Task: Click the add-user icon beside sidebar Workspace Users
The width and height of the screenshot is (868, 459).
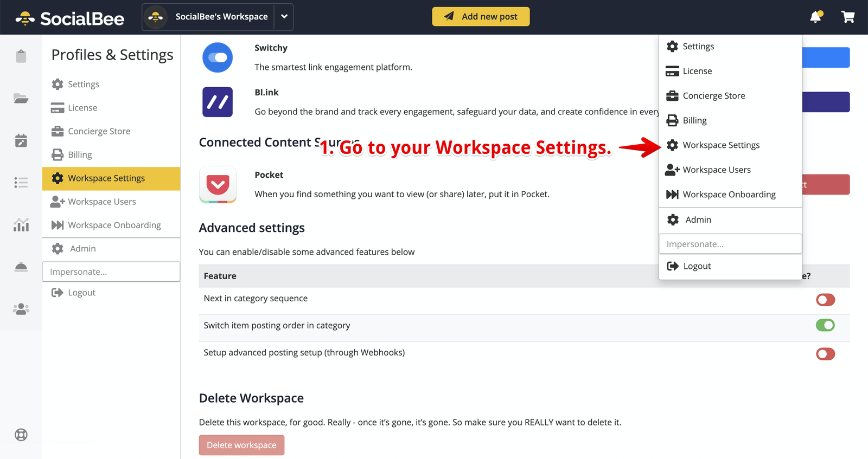Action: tap(58, 202)
